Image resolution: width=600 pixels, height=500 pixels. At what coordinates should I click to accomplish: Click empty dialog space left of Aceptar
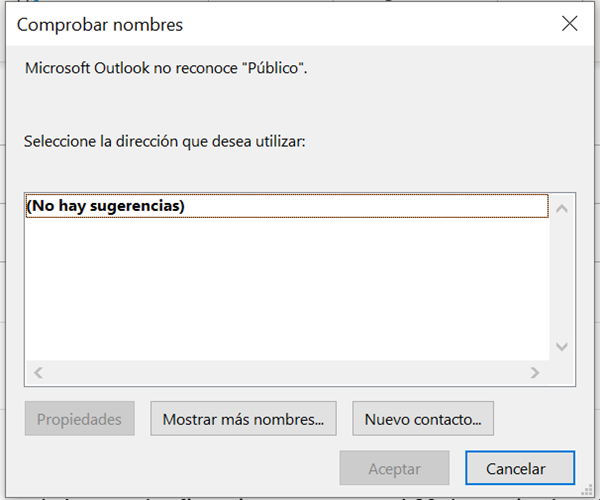pyautogui.click(x=180, y=469)
